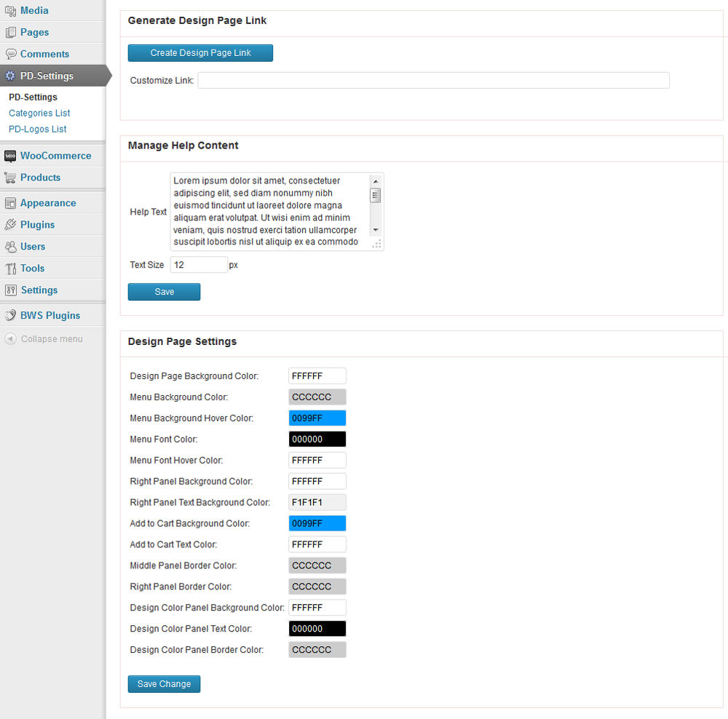
Task: Click the Generate Design Page Link heading
Action: pyautogui.click(x=197, y=20)
